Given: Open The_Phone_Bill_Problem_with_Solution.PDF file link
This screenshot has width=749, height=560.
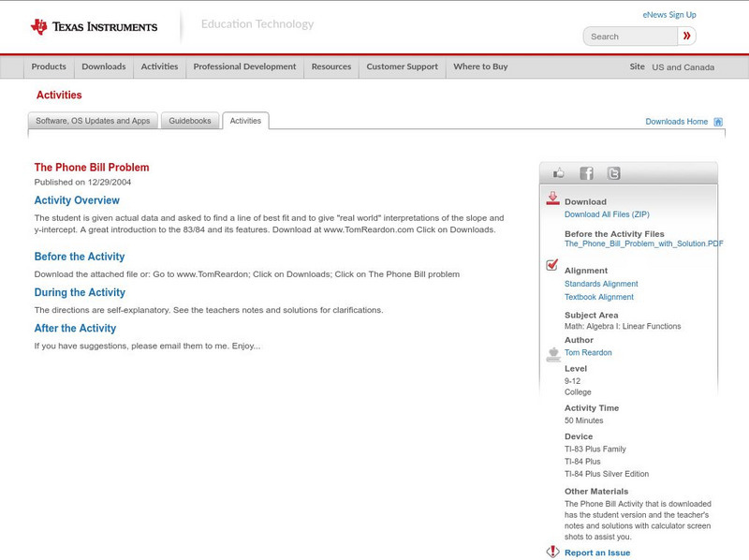Looking at the screenshot, I should pos(643,243).
